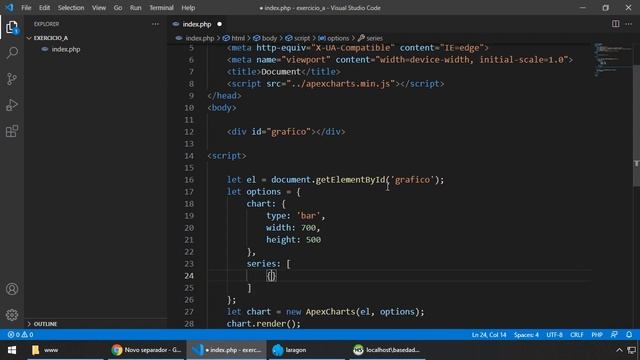Select the index.php editor tab
Screen dimensions: 640x360
[x=198, y=24]
